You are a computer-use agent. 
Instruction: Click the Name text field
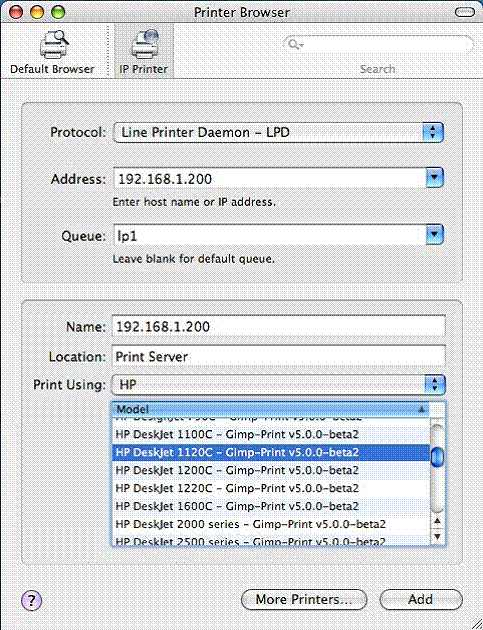[x=278, y=326]
